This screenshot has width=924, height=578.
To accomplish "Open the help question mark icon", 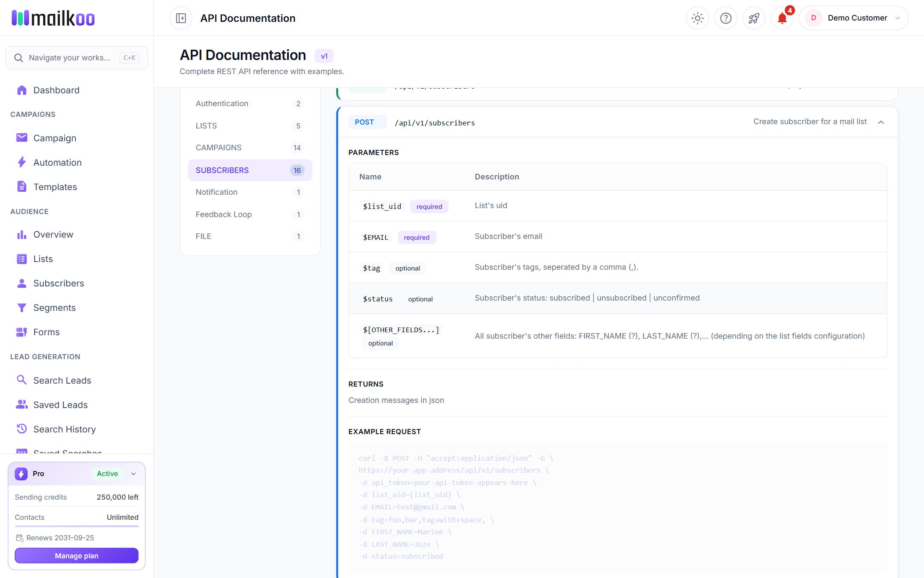I will click(x=726, y=18).
